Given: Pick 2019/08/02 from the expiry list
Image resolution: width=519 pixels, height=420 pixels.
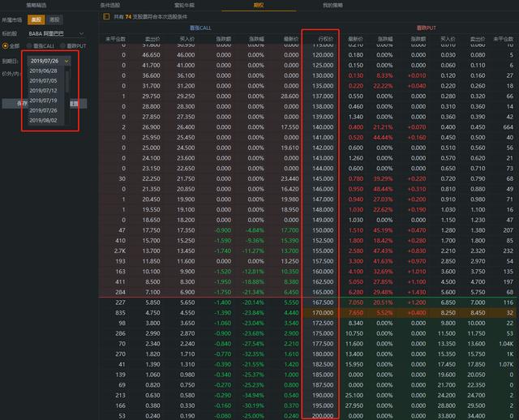Looking at the screenshot, I should [43, 120].
